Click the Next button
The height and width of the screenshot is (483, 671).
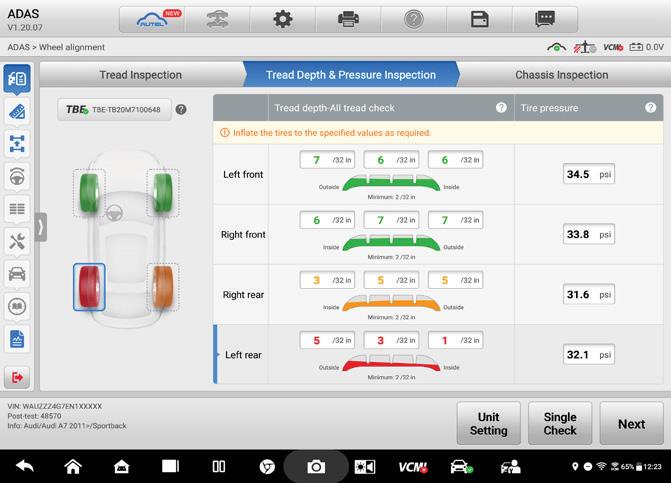click(631, 424)
